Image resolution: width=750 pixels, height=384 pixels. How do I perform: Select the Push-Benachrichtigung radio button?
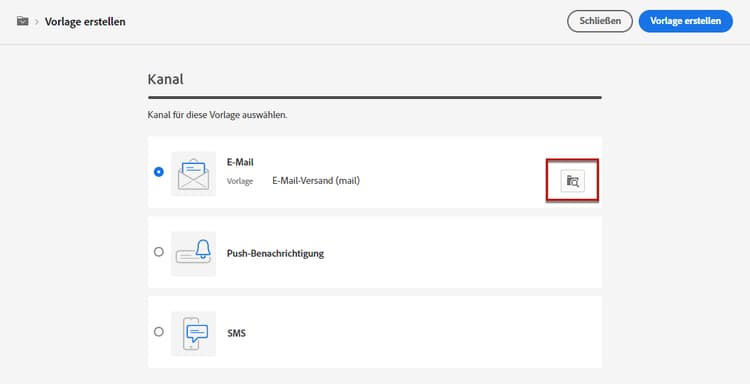[x=159, y=252]
